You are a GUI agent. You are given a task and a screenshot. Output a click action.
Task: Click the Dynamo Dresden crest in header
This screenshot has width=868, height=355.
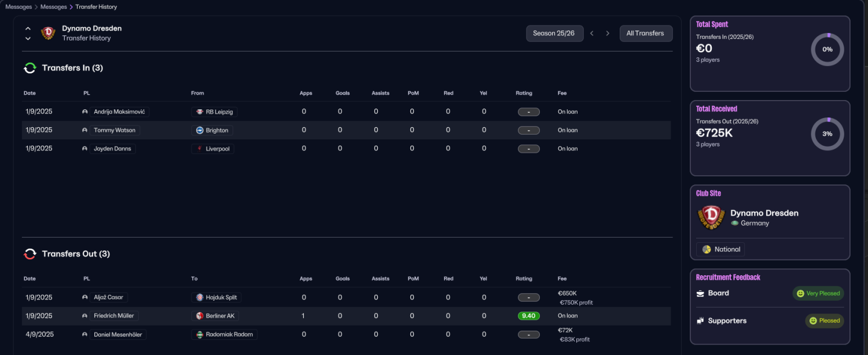coord(48,33)
